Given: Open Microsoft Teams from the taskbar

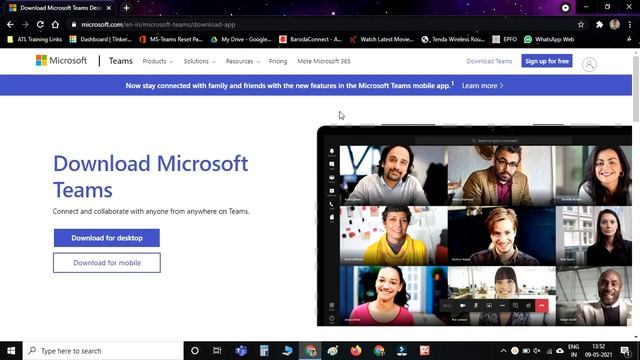Looking at the screenshot, I should 241,351.
